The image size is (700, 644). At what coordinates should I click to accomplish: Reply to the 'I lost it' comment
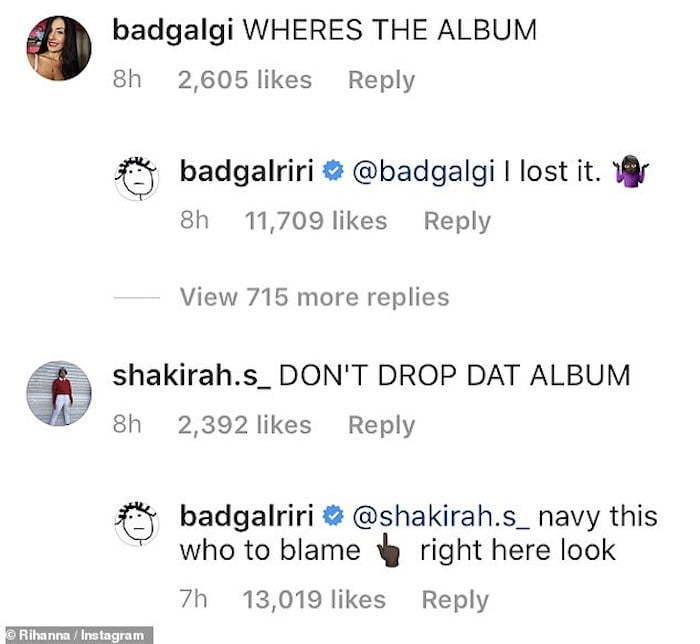click(x=457, y=221)
